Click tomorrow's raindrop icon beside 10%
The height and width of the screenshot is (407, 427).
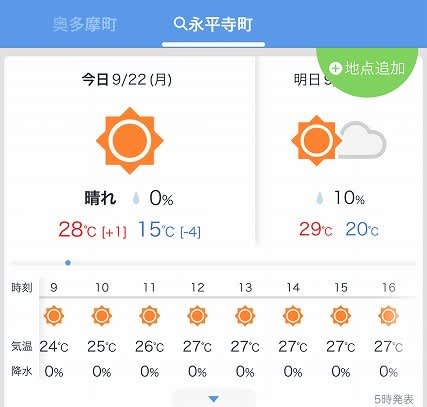coord(320,198)
